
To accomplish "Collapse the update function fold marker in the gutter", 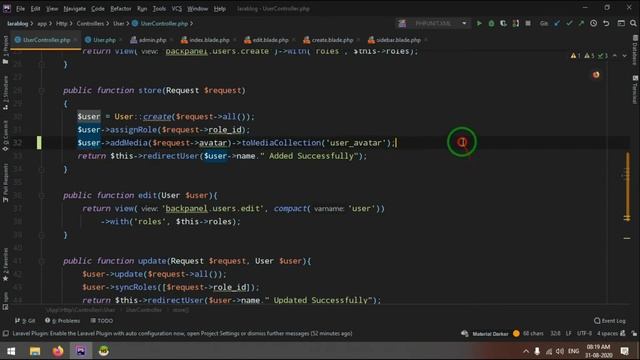I will tap(41, 261).
